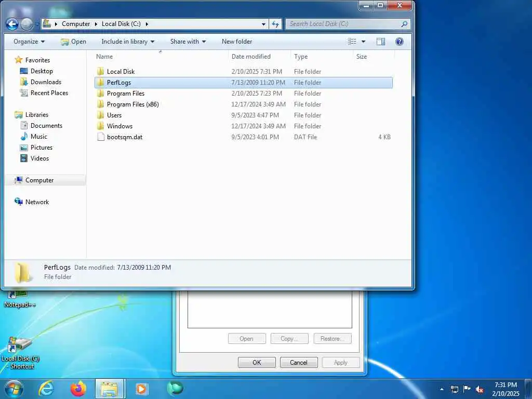Viewport: 532px width, 399px height.
Task: Show the preview pane icon
Action: coord(381,42)
